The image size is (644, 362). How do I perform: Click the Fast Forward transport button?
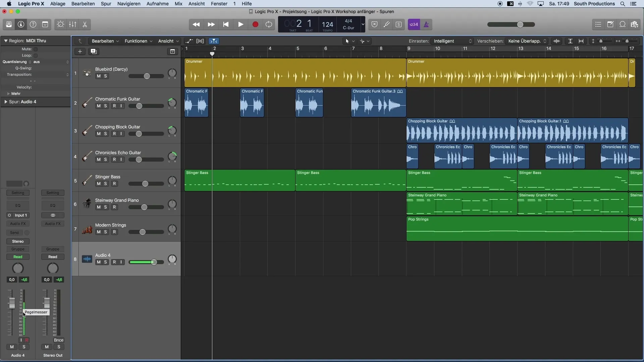click(211, 24)
